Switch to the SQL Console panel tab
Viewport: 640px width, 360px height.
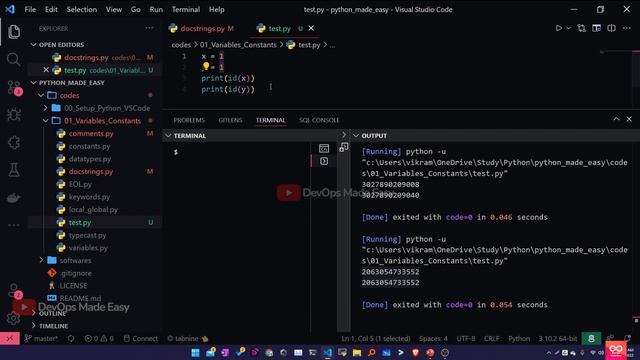[x=319, y=120]
